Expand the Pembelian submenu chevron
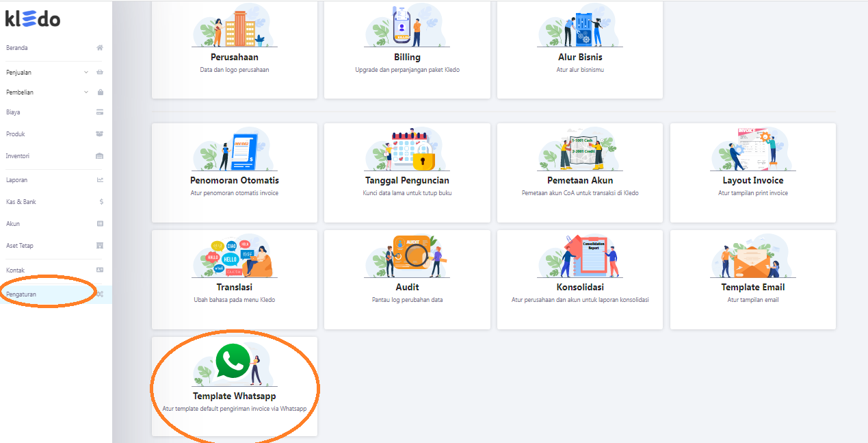The width and height of the screenshot is (868, 443). [x=86, y=92]
